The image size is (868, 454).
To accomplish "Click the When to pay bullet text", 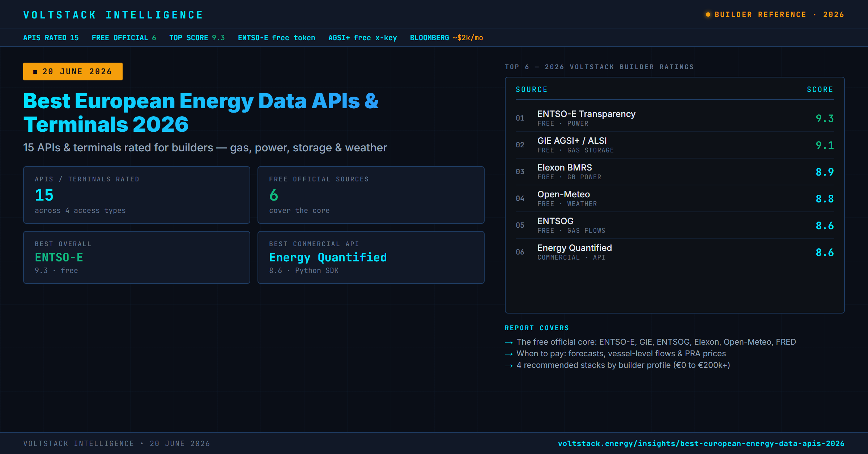I will click(621, 353).
